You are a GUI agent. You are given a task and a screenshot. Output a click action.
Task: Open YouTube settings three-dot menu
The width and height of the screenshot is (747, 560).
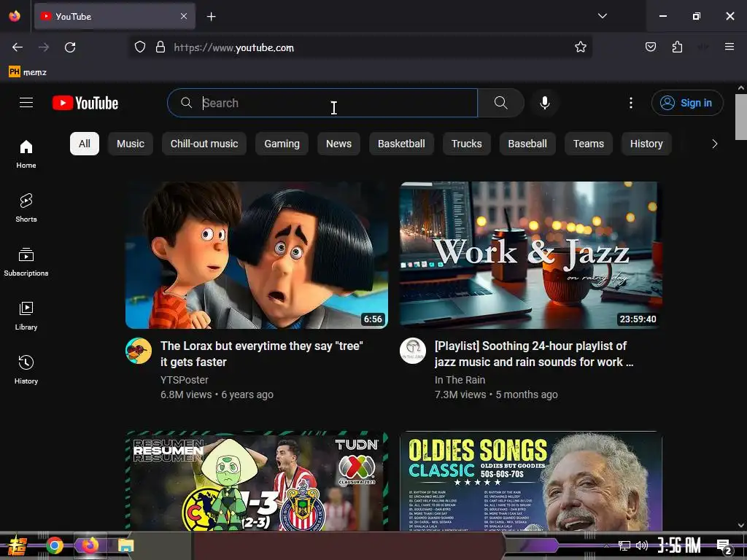point(631,103)
